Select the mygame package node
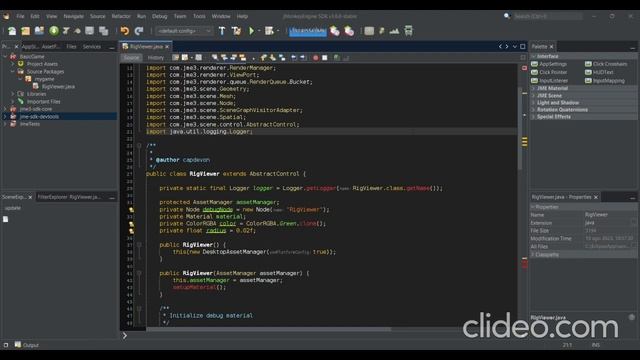The height and width of the screenshot is (360, 640). 44,79
